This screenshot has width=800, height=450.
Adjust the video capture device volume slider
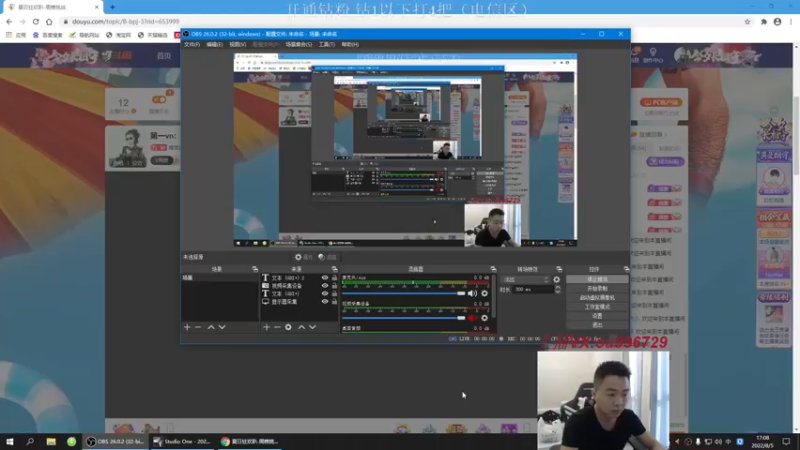click(404, 318)
